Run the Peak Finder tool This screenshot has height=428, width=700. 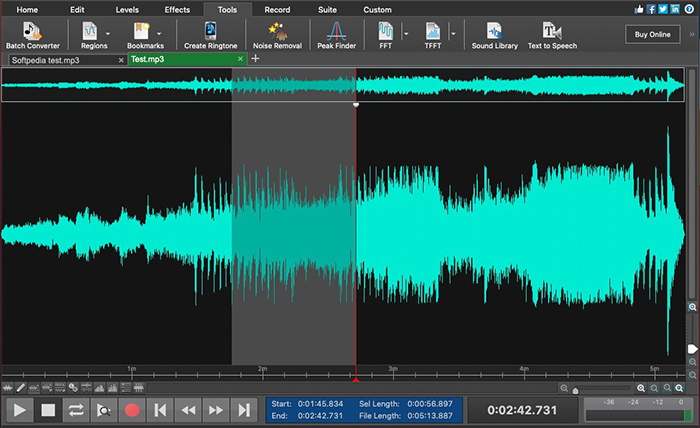(336, 35)
